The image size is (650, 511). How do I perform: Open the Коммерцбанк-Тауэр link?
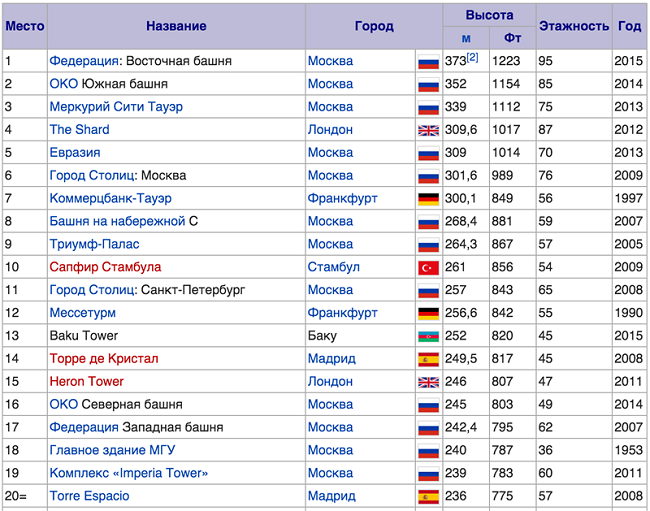tap(110, 198)
